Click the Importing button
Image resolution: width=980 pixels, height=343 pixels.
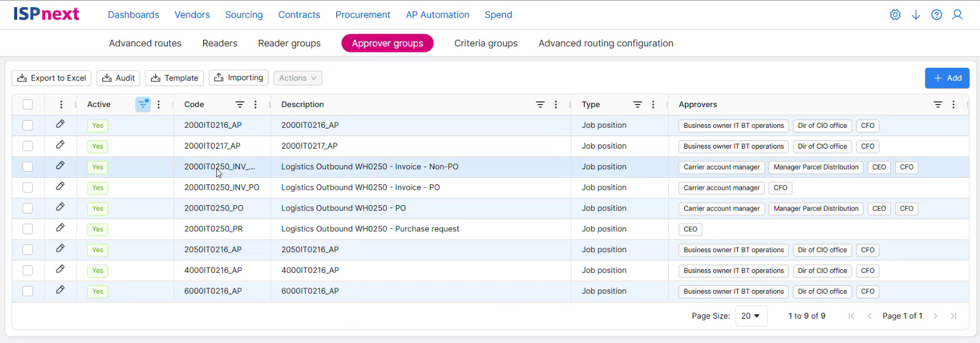click(238, 78)
